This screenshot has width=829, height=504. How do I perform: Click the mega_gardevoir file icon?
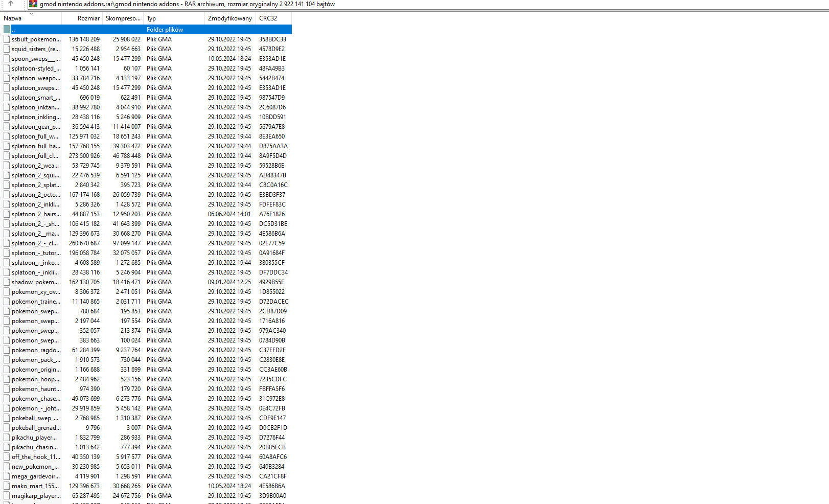point(6,476)
